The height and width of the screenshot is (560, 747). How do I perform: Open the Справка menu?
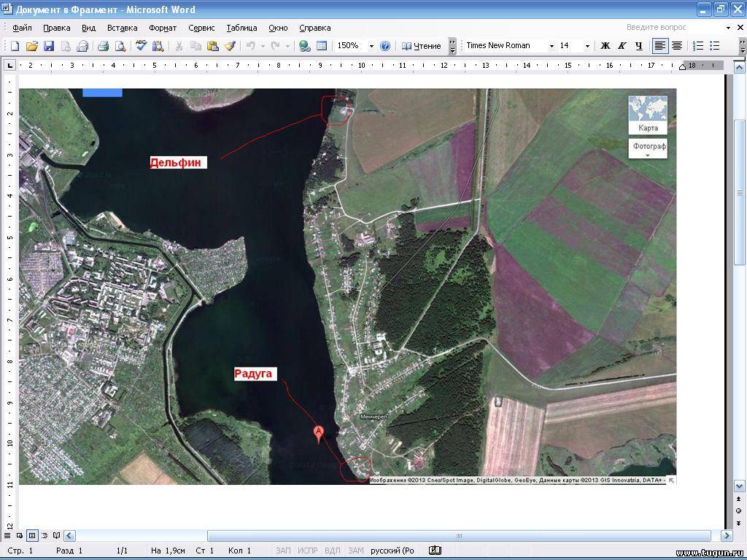315,28
